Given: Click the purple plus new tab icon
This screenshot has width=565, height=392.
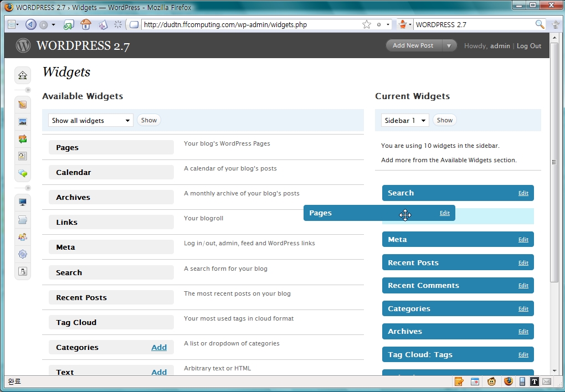Looking at the screenshot, I should tap(103, 24).
